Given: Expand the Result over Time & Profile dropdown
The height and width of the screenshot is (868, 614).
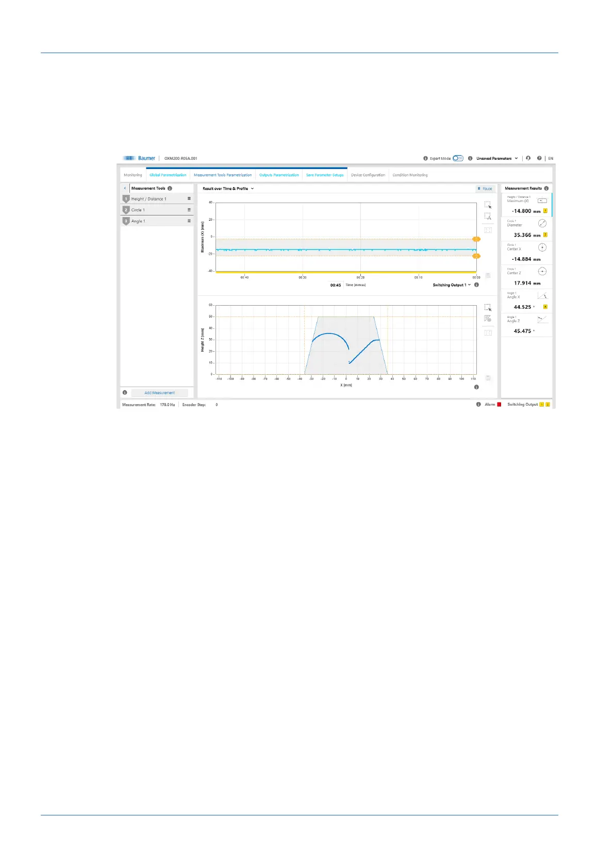Looking at the screenshot, I should point(228,189).
